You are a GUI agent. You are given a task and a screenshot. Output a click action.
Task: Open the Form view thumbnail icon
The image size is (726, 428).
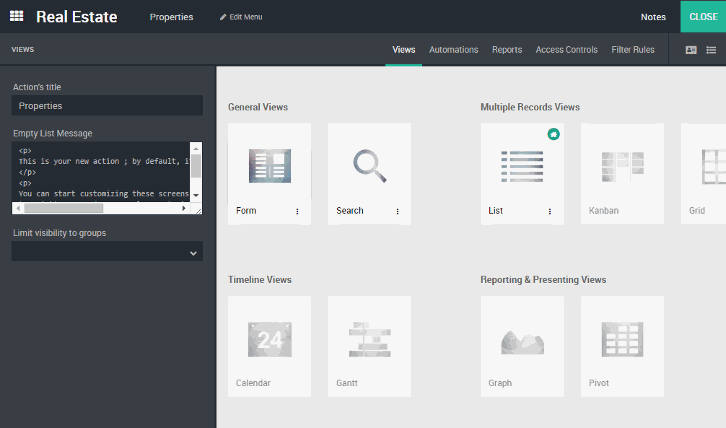(270, 166)
